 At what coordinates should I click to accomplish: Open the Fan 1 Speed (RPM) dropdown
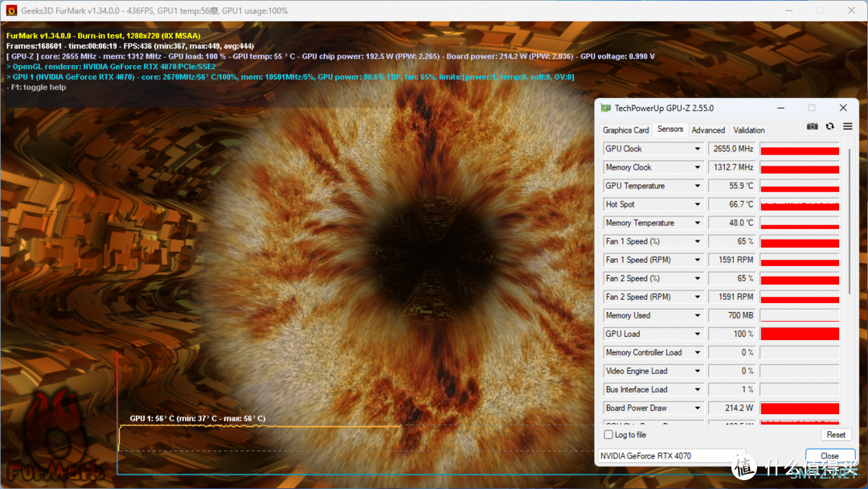pos(698,260)
